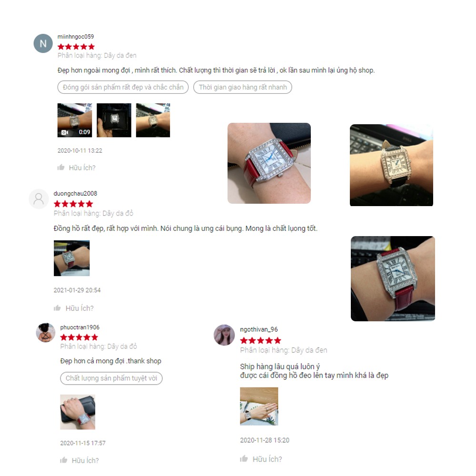The width and height of the screenshot is (476, 476).
Task: Click thumbs-up icon under miinhngoc059 review
Action: click(61, 167)
